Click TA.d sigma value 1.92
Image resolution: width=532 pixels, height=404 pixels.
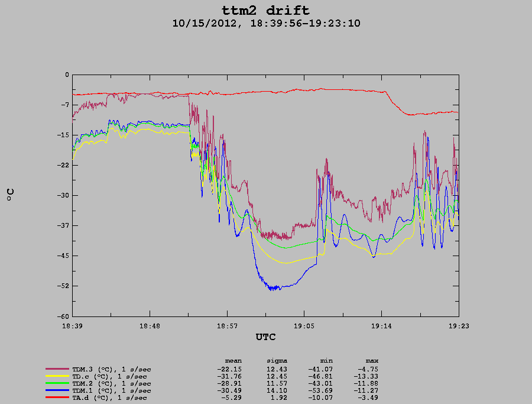[x=279, y=398]
